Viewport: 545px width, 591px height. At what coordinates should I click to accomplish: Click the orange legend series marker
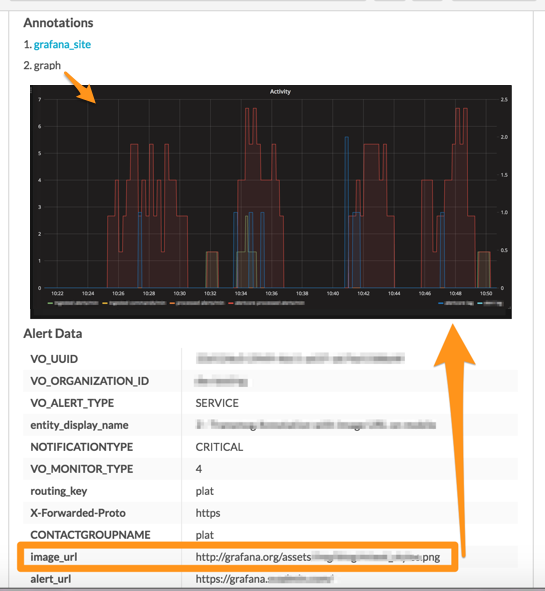coord(172,303)
